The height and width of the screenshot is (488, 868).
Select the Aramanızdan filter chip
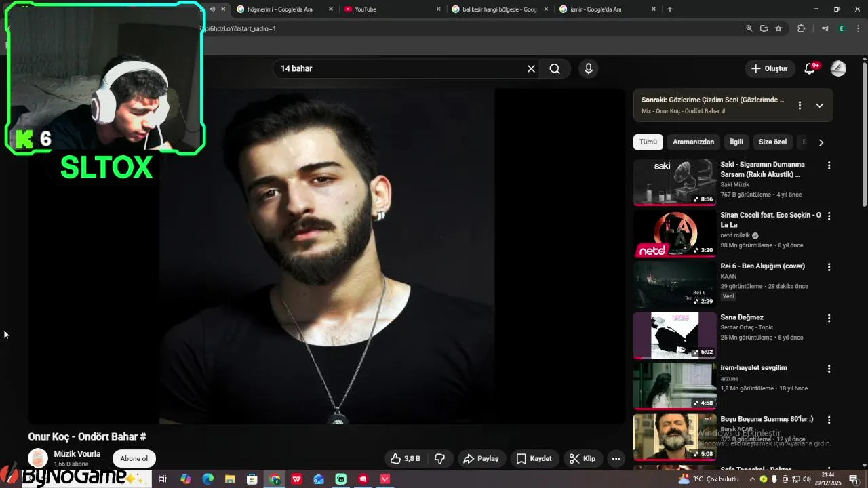tap(693, 142)
